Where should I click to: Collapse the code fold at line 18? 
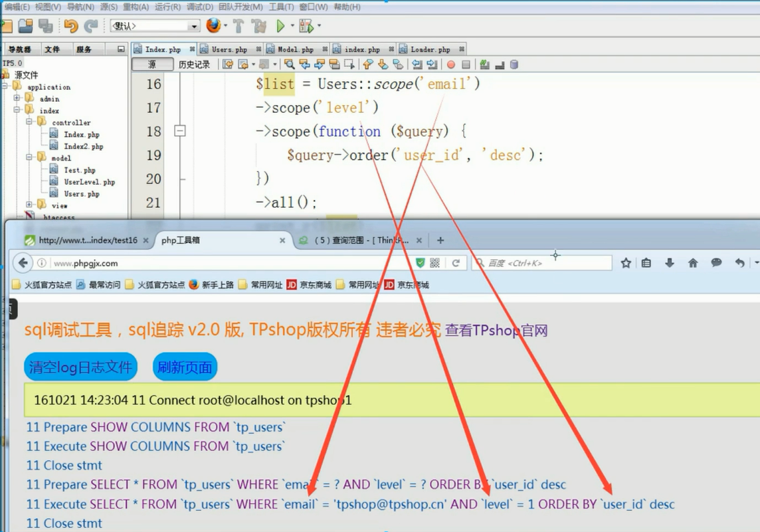(180, 131)
